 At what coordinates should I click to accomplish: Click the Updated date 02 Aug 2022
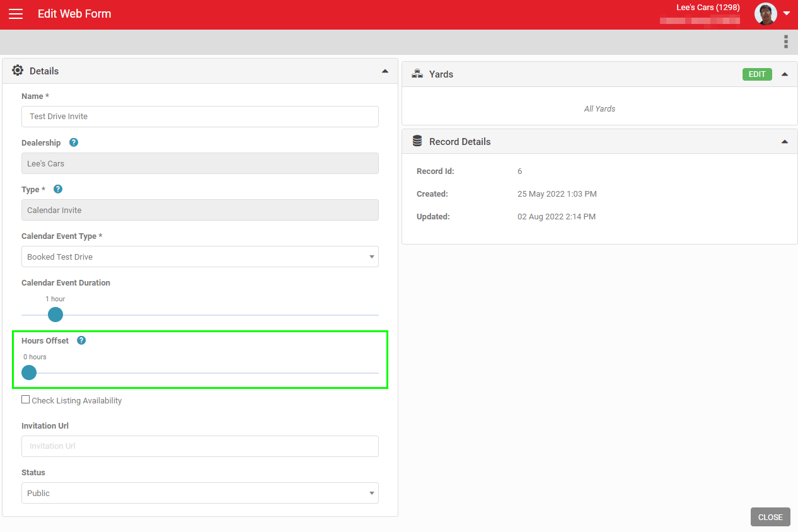point(557,217)
